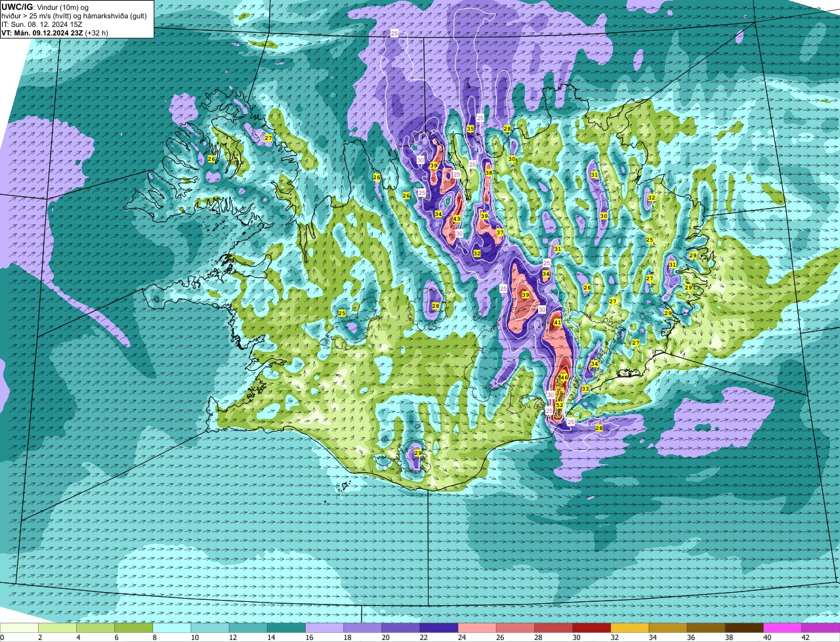This screenshot has height=642, width=840.
Task: Click the yellow gust label 38
Action: click(489, 173)
